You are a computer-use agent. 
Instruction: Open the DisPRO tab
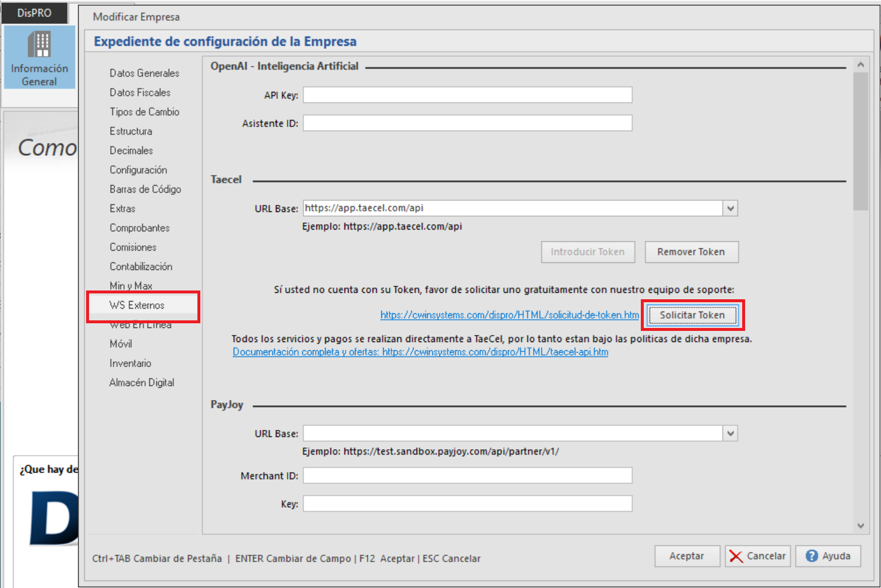(x=34, y=13)
